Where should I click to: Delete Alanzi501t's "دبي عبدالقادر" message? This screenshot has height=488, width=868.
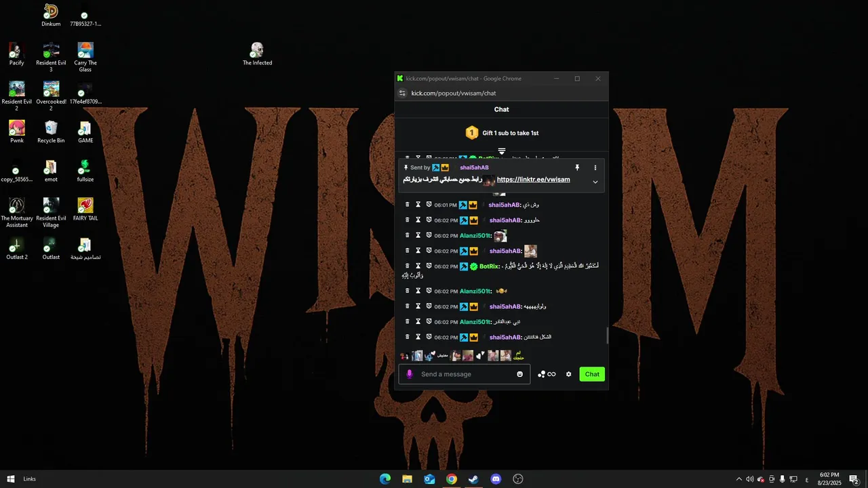[408, 321]
